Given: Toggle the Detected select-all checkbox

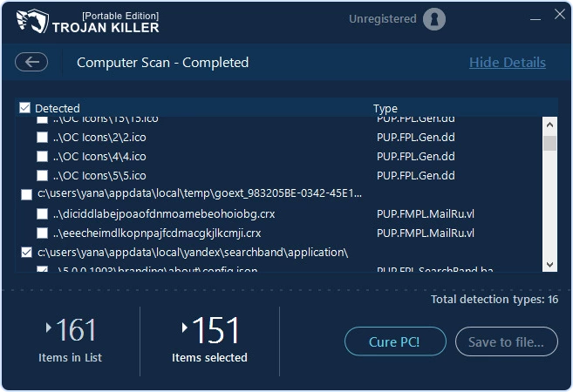Looking at the screenshot, I should tap(24, 108).
